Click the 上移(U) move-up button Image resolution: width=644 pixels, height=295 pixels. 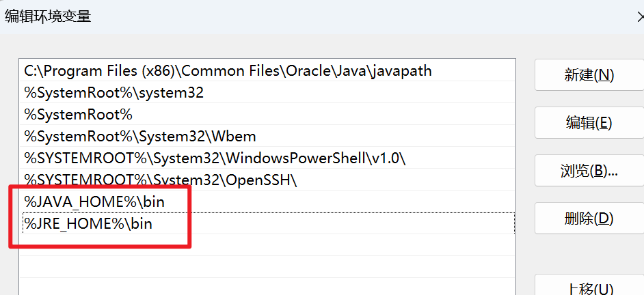pyautogui.click(x=589, y=287)
